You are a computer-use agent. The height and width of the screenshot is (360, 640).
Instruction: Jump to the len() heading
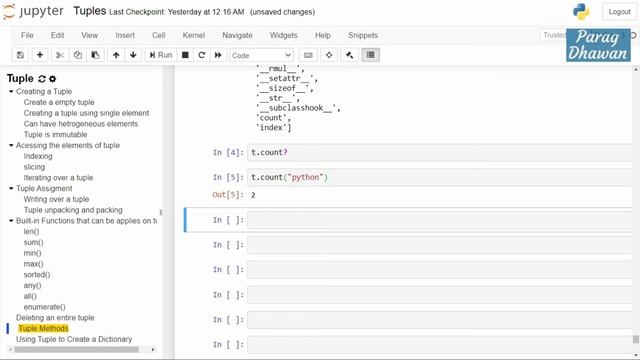pos(31,231)
